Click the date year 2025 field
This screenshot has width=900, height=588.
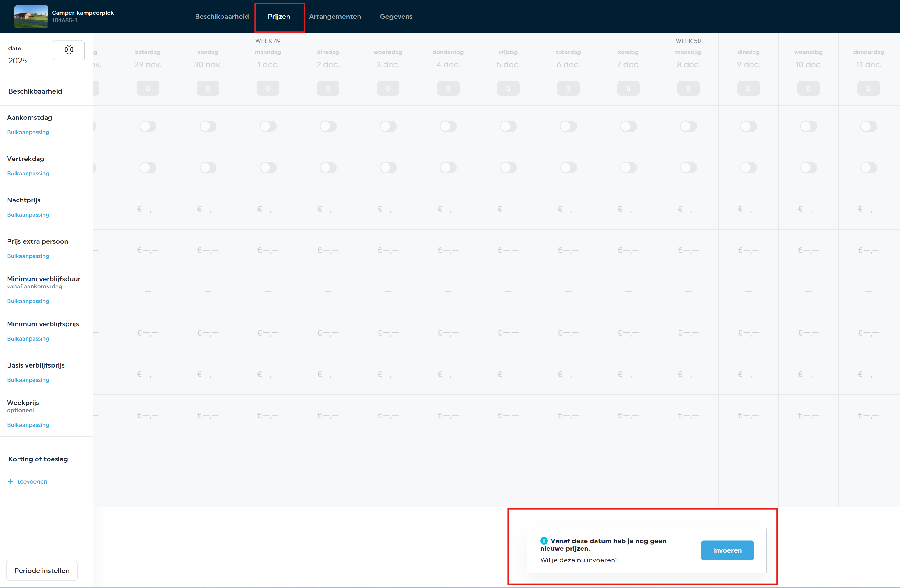18,61
